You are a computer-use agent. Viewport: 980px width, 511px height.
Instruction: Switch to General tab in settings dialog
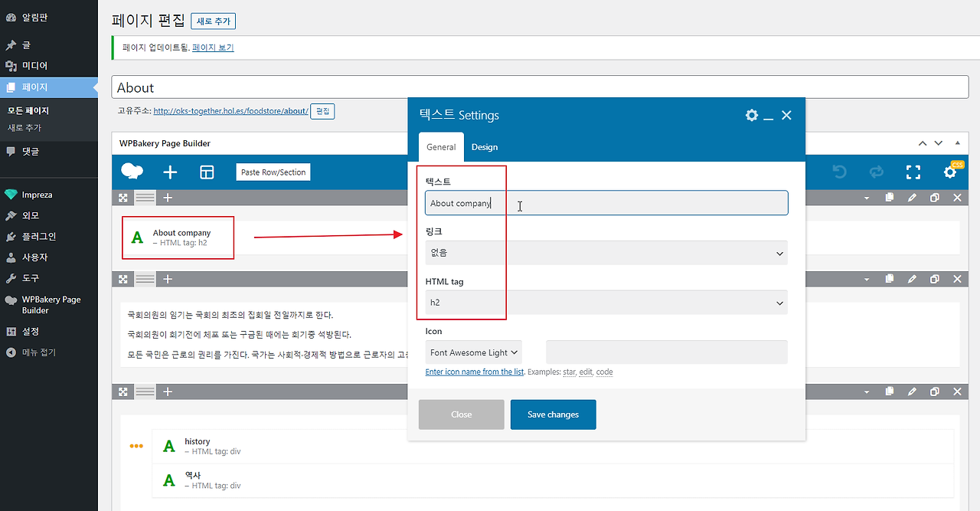pyautogui.click(x=441, y=147)
